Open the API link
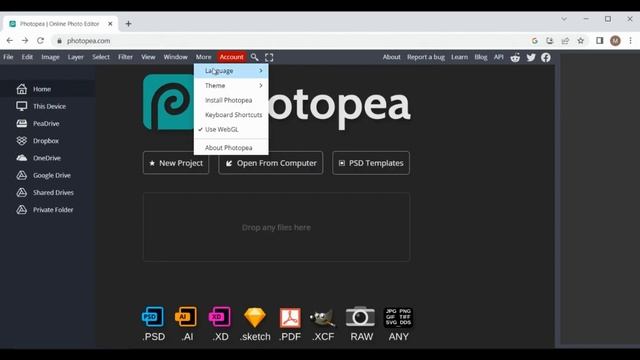 click(498, 57)
